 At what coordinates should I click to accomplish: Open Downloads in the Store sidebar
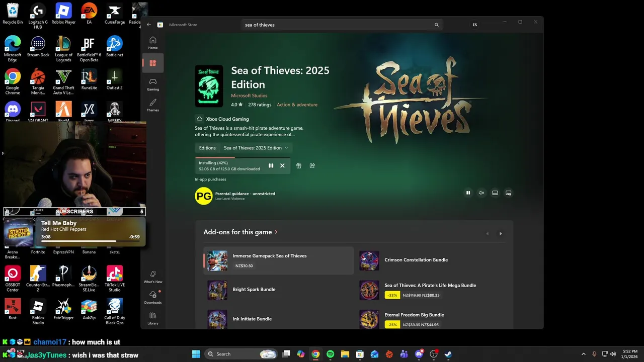click(153, 297)
